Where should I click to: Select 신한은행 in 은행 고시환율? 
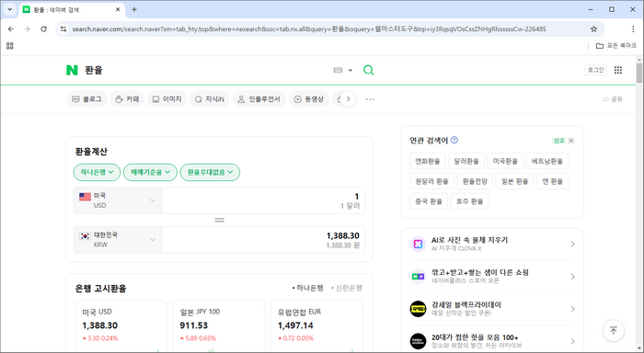[x=347, y=288]
